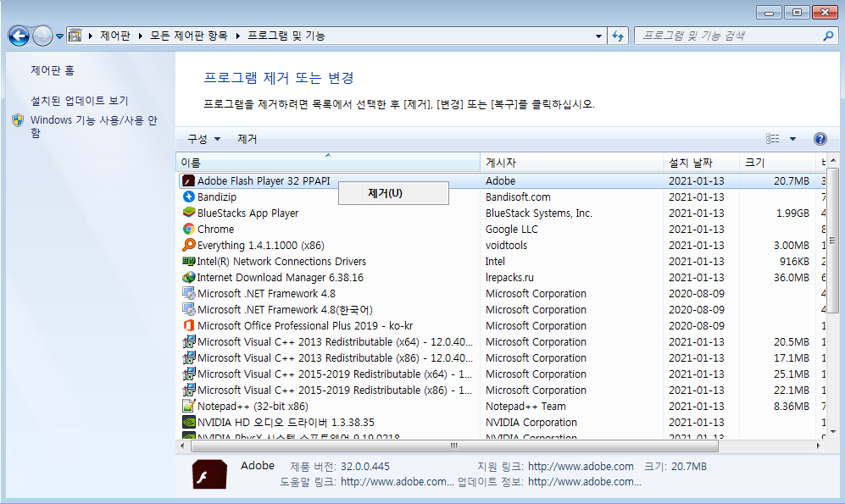Click the horizontal scrollbar left arrow
The width and height of the screenshot is (845, 504).
[x=182, y=446]
